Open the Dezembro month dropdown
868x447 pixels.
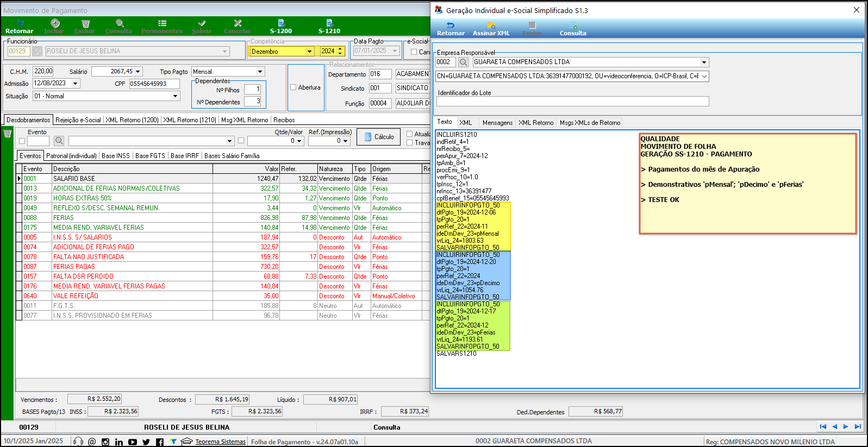click(x=309, y=51)
